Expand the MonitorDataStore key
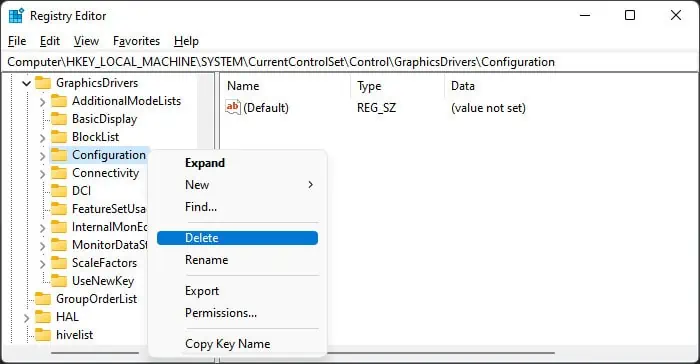 pos(42,246)
